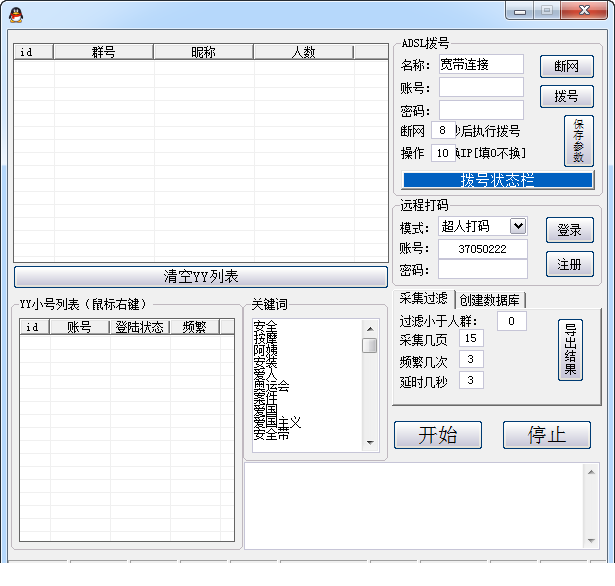The image size is (615, 586).
Task: Select the keyword 安全 in list
Action: pyautogui.click(x=266, y=326)
